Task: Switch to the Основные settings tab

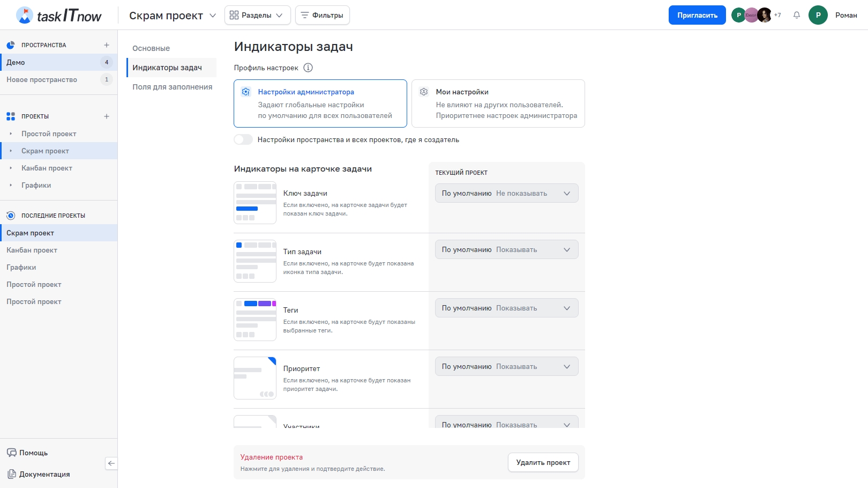Action: pyautogui.click(x=151, y=48)
